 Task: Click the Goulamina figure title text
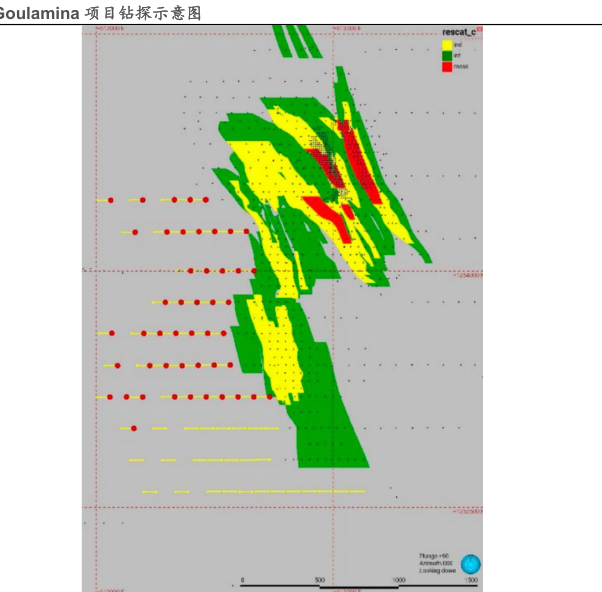click(x=100, y=12)
